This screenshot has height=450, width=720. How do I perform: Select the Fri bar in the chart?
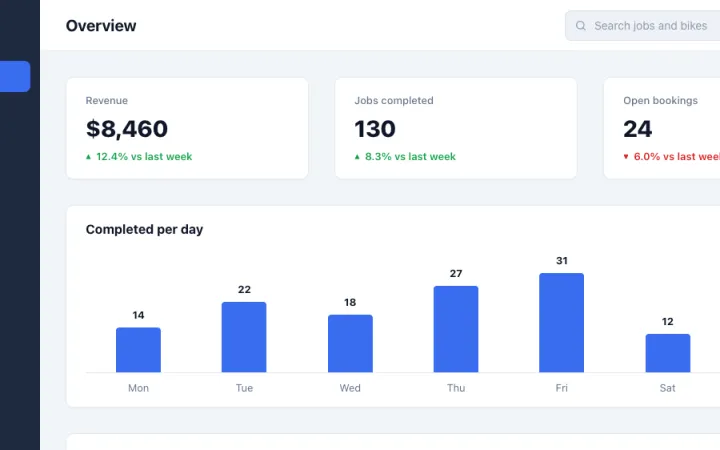(562, 323)
